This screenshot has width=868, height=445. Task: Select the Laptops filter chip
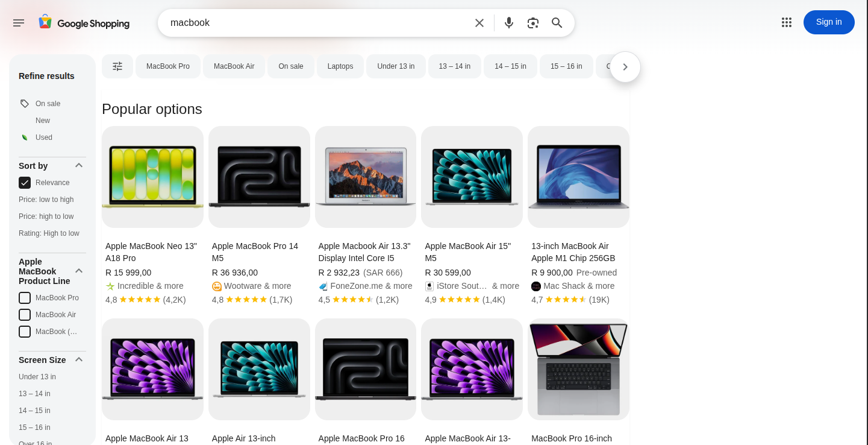(x=340, y=66)
